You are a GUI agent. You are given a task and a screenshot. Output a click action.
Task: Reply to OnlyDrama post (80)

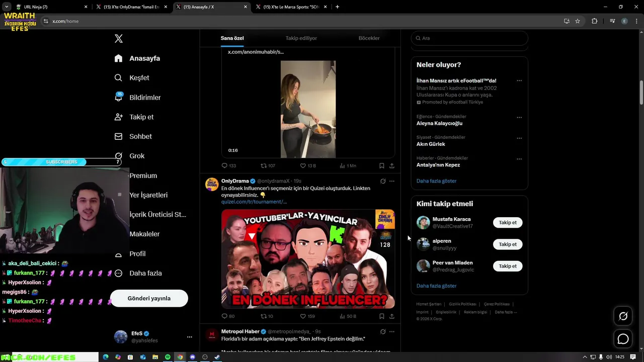[x=228, y=316]
